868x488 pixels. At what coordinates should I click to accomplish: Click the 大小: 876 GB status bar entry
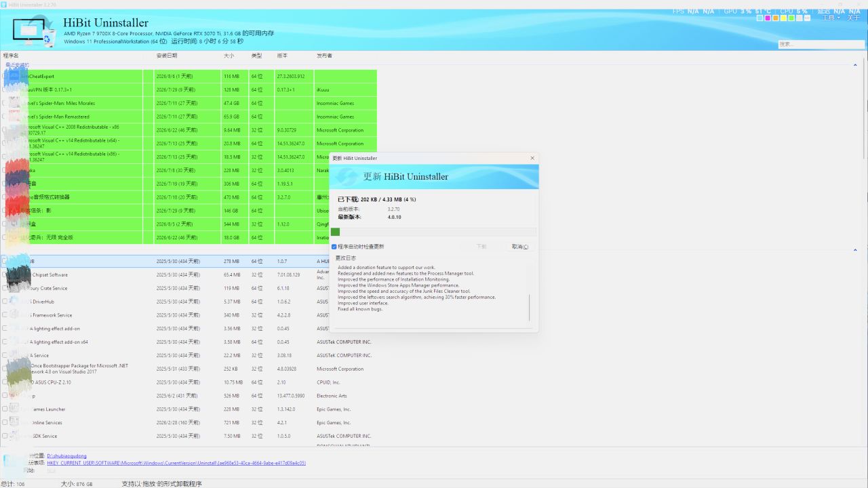coord(77,484)
